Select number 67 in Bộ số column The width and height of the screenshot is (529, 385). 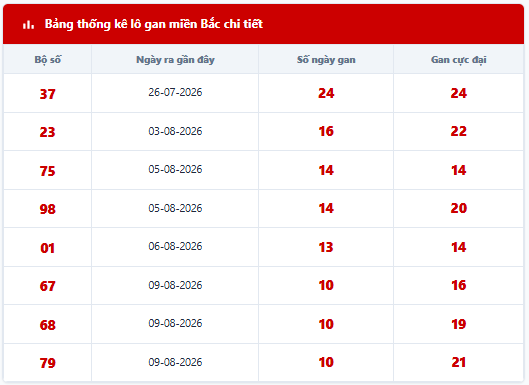click(48, 286)
